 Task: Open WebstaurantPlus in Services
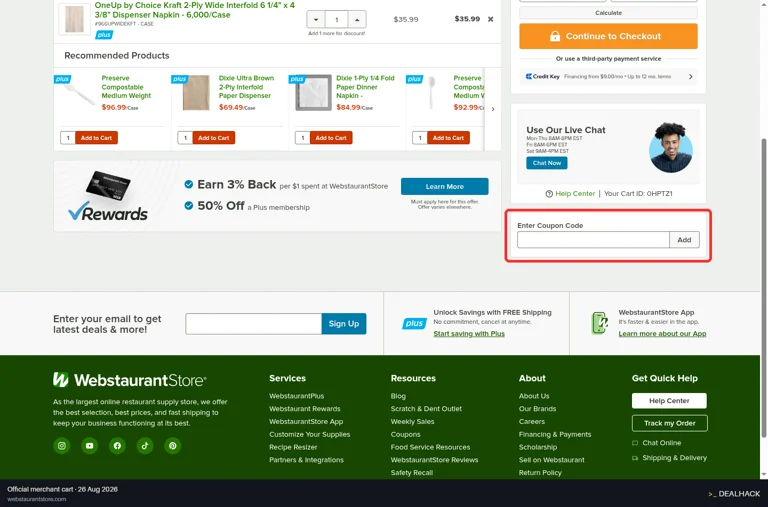[x=296, y=396]
